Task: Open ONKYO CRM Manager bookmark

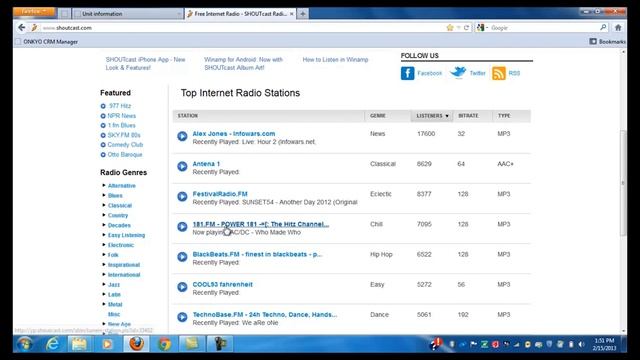Action: tap(47, 42)
